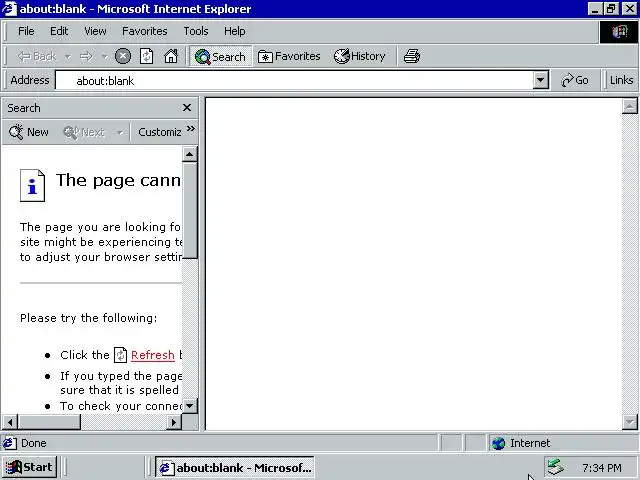Click the Go button
The image size is (640, 480).
point(575,80)
